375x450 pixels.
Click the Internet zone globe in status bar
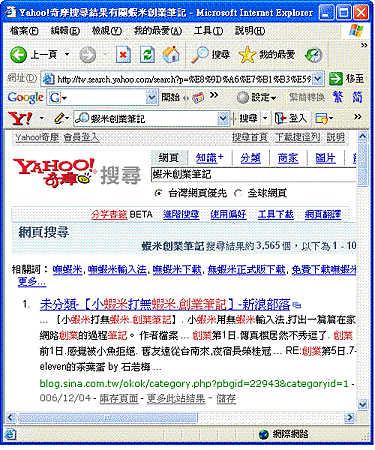click(264, 434)
